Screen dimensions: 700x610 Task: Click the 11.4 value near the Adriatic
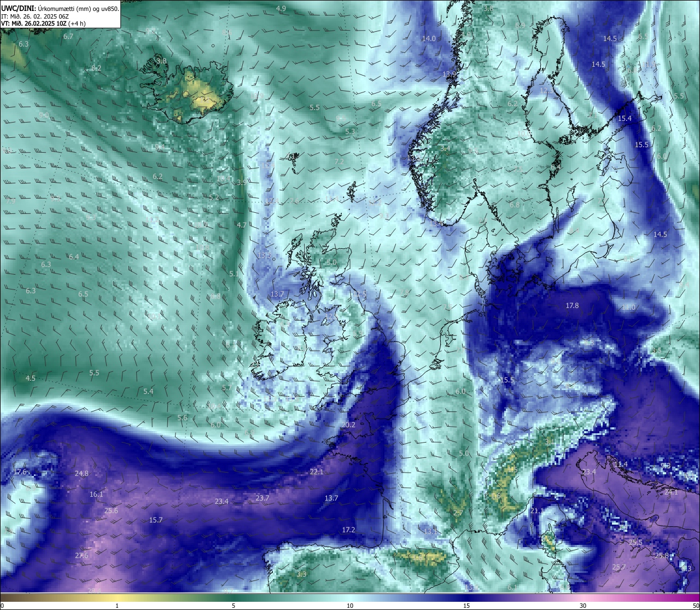coord(621,464)
